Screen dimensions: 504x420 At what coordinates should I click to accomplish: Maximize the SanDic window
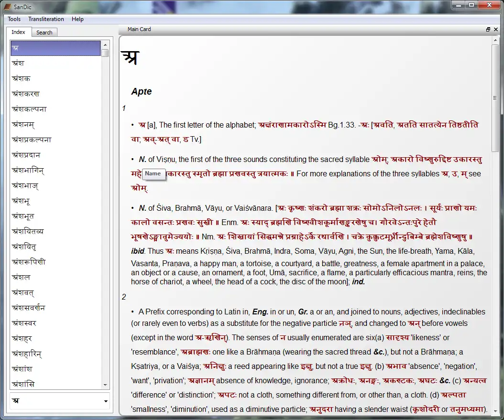(x=471, y=5)
